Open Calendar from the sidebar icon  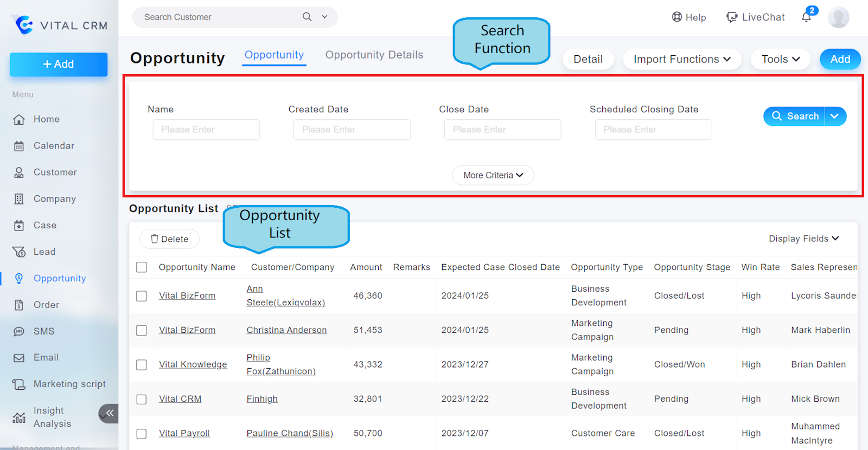coord(19,146)
